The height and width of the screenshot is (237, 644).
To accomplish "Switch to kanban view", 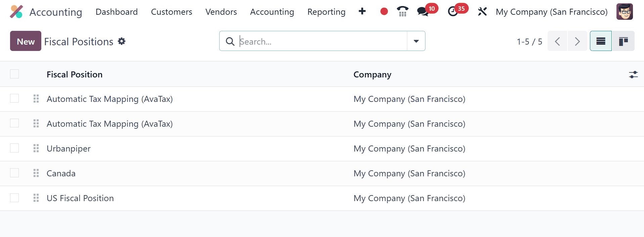I will (x=623, y=41).
